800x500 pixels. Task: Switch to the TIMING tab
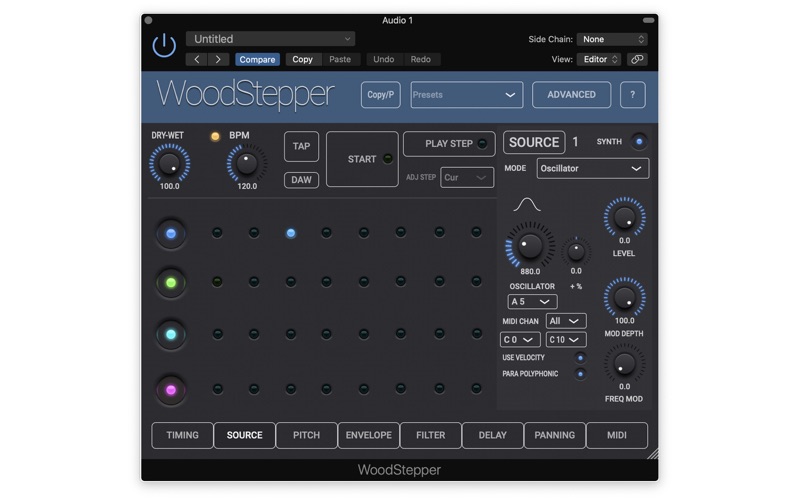click(182, 436)
